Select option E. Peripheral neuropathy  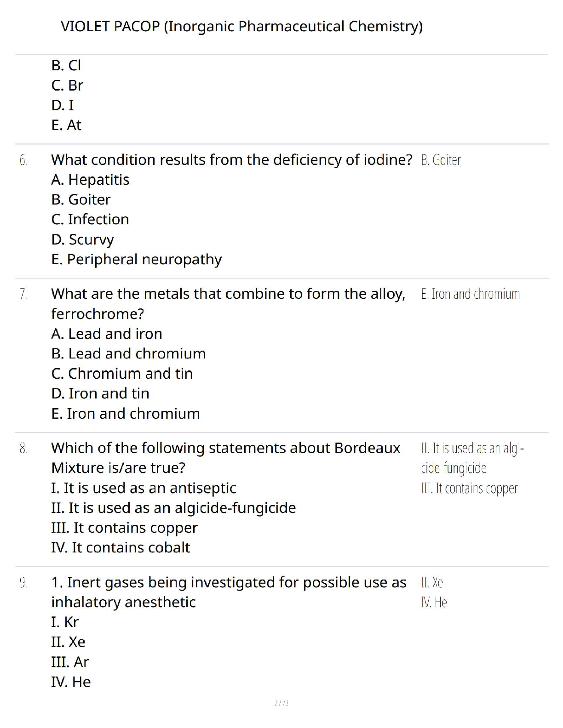(x=137, y=259)
